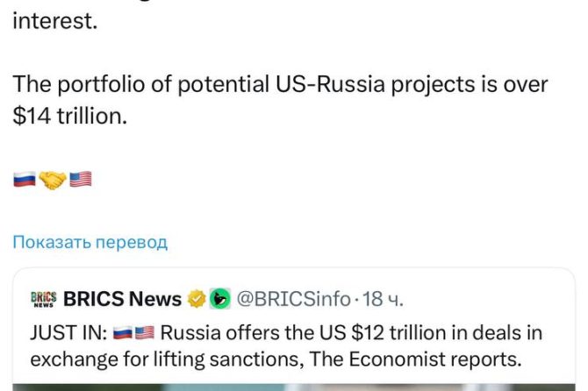Tap the handshake emoji in tweet

(53, 180)
